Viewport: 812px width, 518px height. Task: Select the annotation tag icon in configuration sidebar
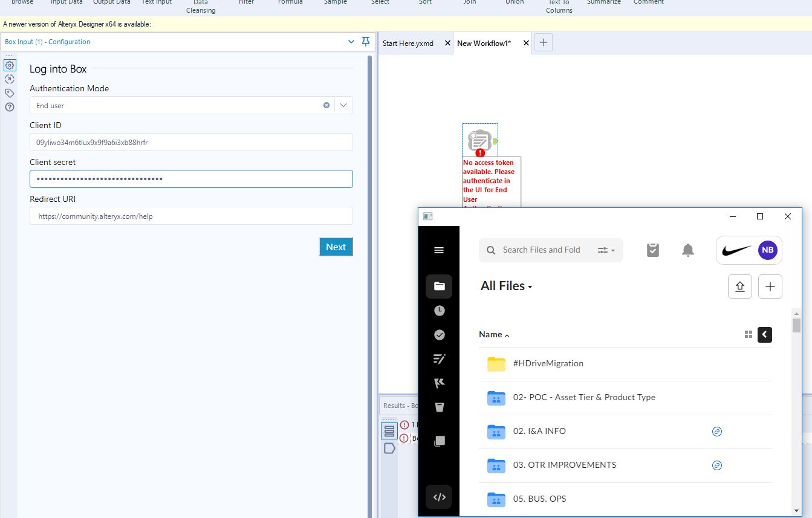pos(9,92)
